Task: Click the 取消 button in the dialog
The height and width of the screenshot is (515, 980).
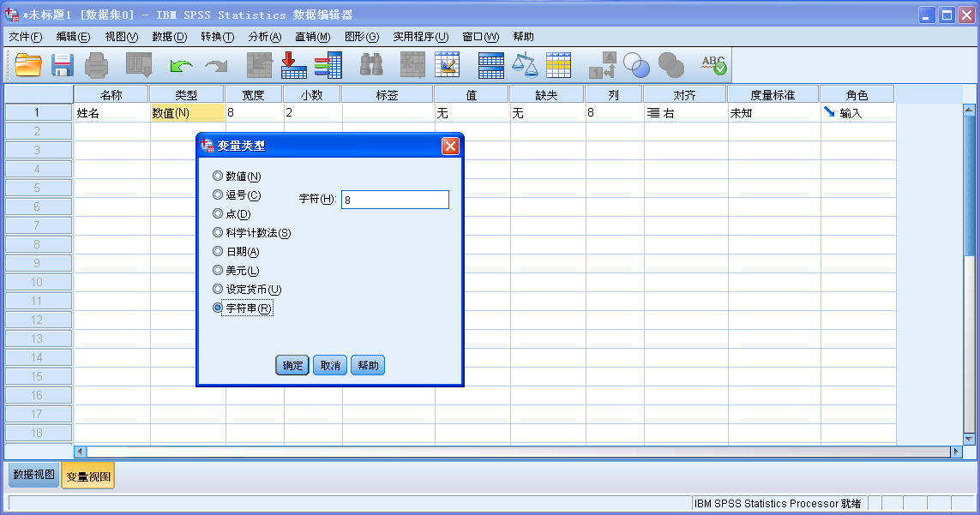Action: (x=330, y=365)
